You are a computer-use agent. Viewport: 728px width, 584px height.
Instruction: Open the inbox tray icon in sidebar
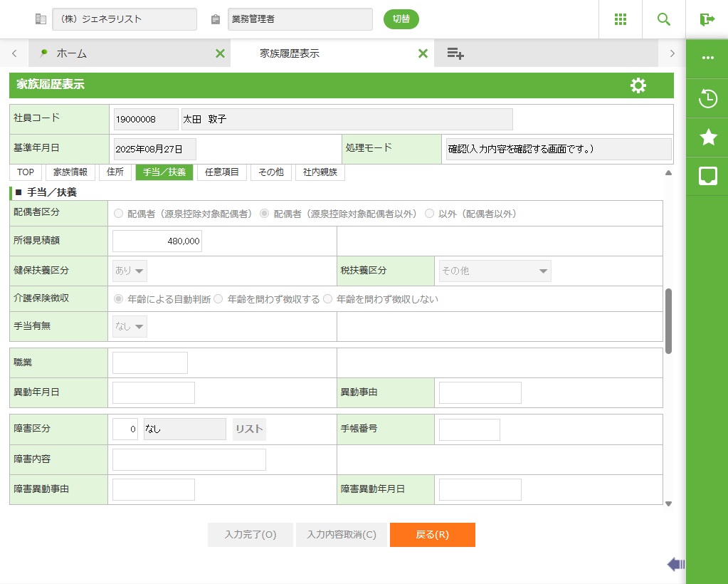[707, 176]
